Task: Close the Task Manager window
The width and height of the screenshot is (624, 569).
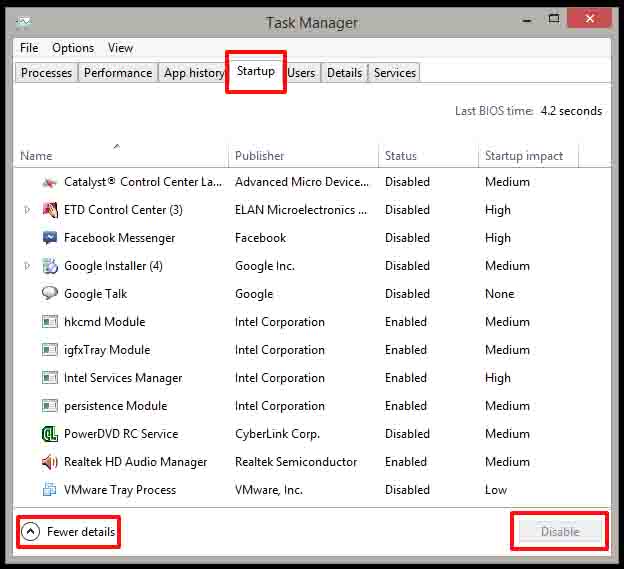Action: [x=588, y=19]
